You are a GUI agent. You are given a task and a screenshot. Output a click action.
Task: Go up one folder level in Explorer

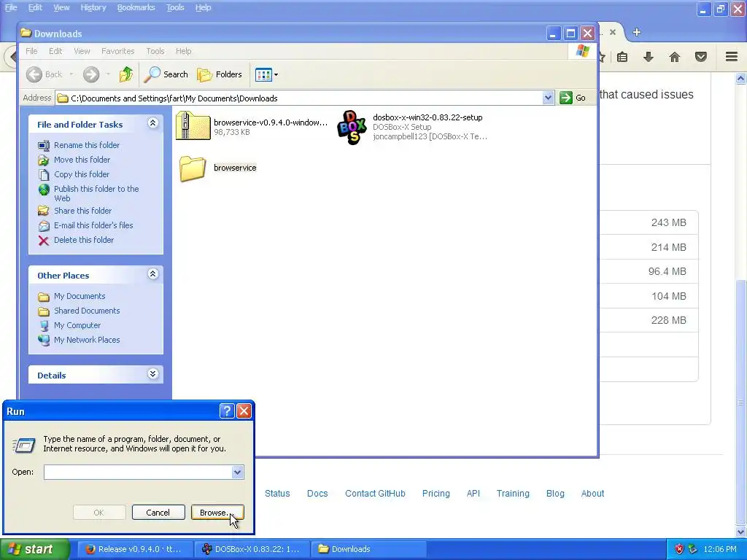125,74
